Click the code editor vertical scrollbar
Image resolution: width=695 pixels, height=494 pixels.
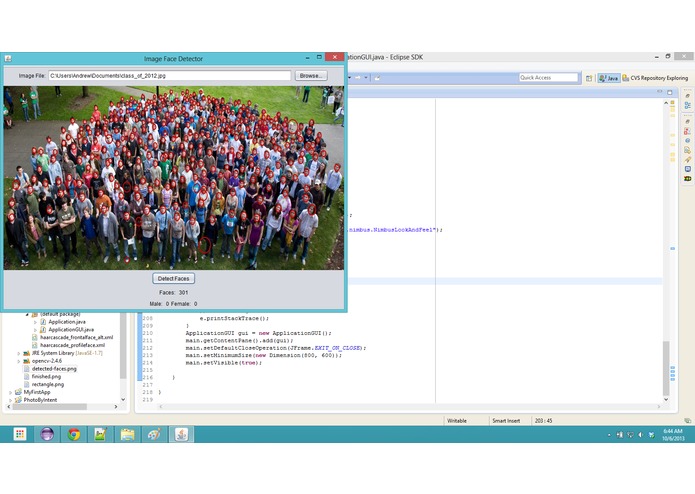(x=666, y=369)
